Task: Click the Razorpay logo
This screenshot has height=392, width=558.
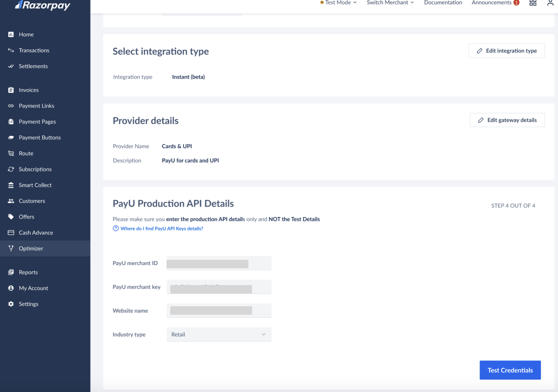Action: (42, 5)
